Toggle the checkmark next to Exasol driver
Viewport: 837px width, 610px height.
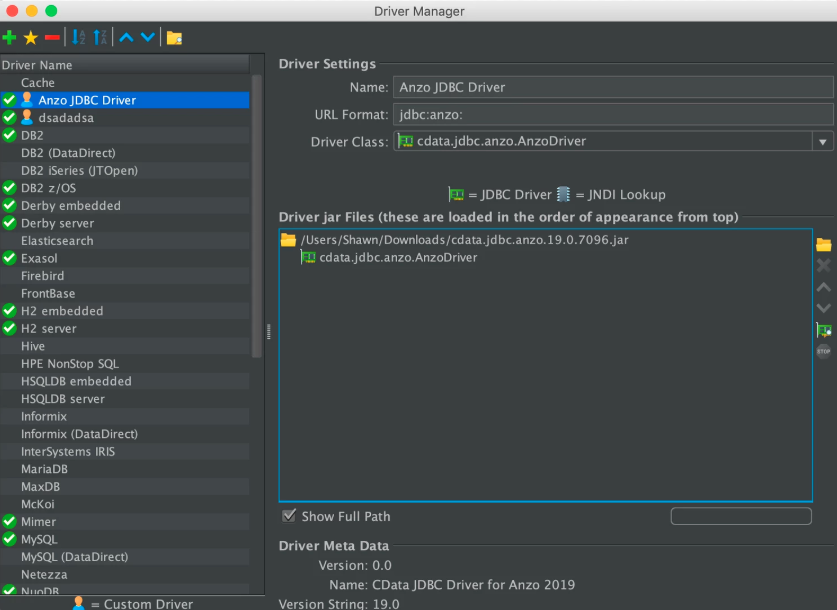tap(7, 258)
